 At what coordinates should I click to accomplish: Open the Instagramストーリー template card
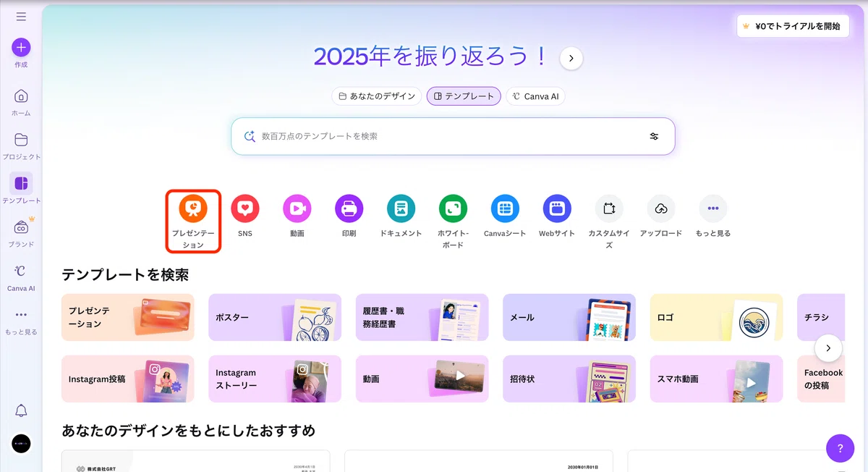275,379
